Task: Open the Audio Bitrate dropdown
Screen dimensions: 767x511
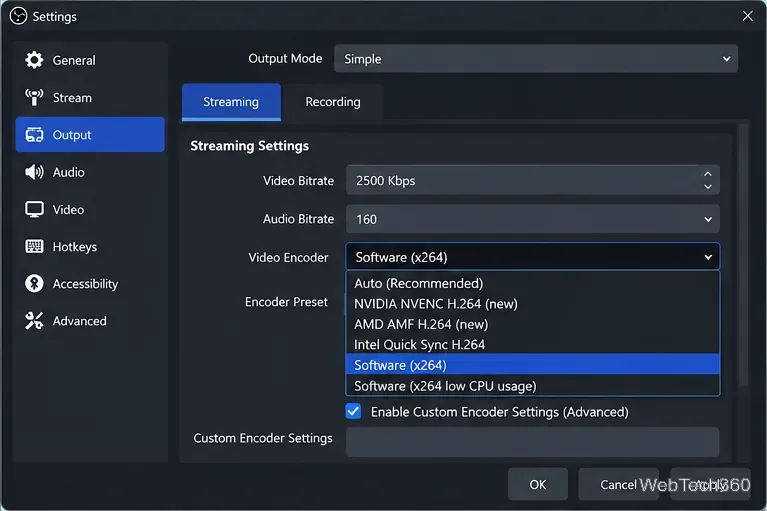Action: 532,219
